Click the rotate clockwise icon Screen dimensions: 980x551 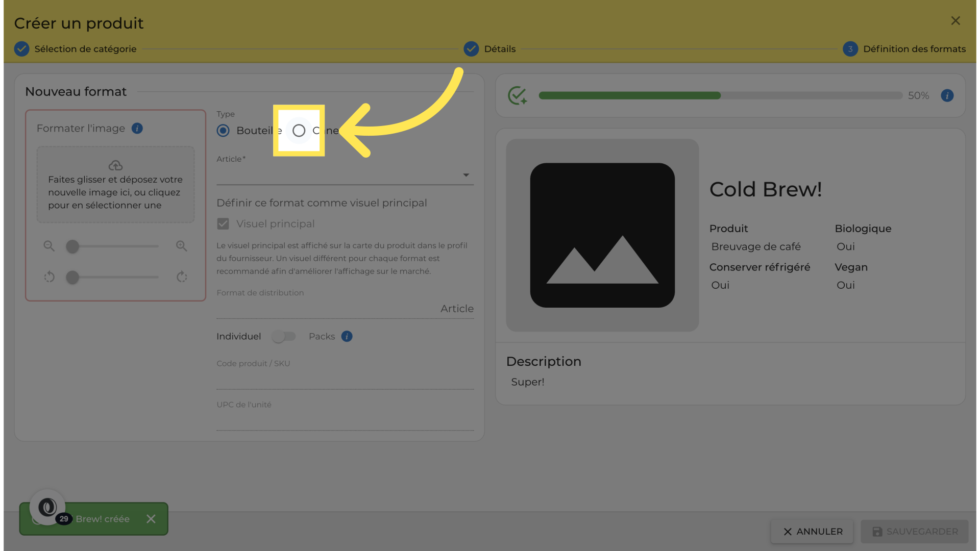[182, 277]
